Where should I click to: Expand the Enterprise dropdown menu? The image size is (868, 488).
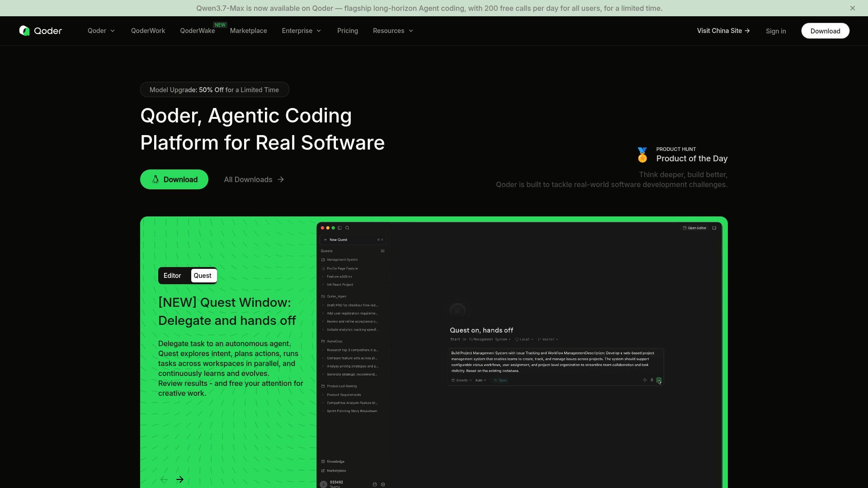click(302, 31)
